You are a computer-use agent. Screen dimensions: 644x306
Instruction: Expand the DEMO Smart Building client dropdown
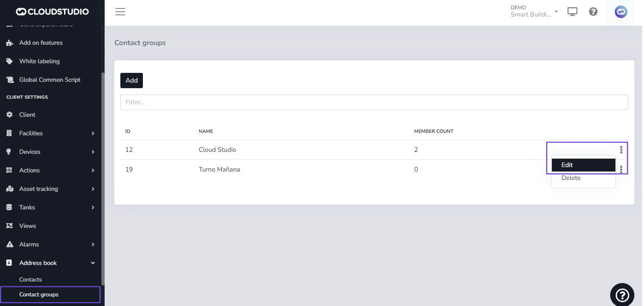534,11
